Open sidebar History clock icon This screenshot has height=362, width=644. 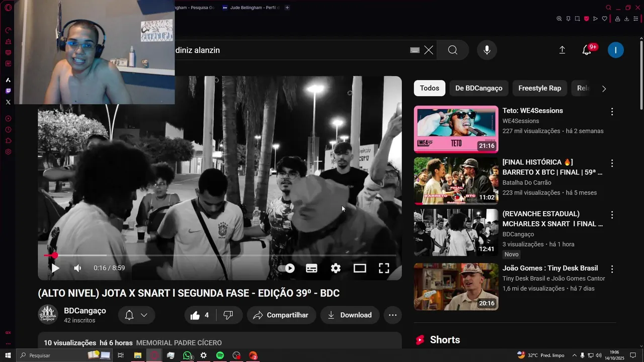(x=8, y=130)
